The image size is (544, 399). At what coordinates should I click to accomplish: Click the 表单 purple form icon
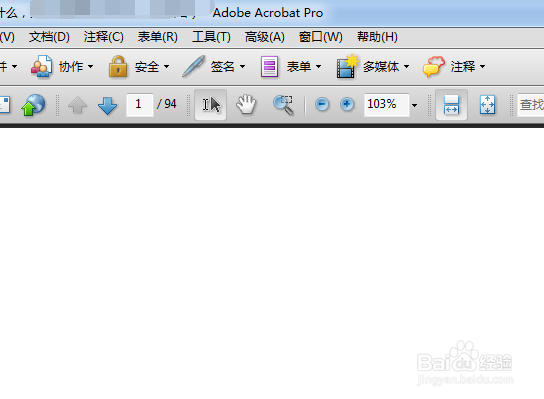pos(270,66)
